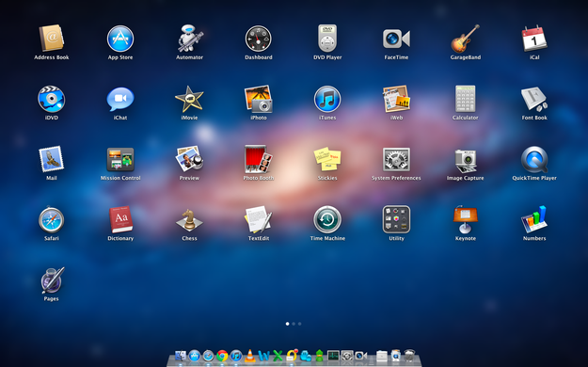Open the iCal calendar app
Image resolution: width=588 pixels, height=367 pixels.
(534, 39)
